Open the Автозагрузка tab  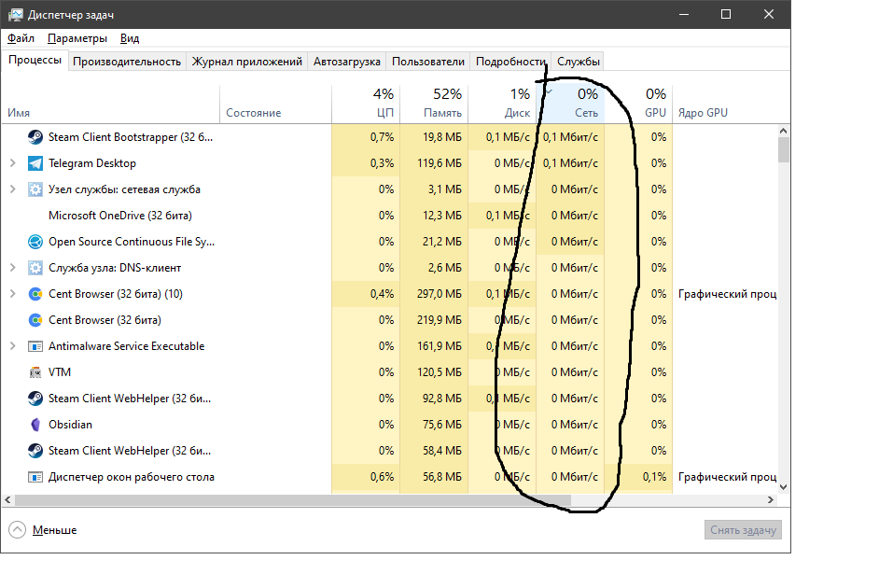[x=346, y=62]
